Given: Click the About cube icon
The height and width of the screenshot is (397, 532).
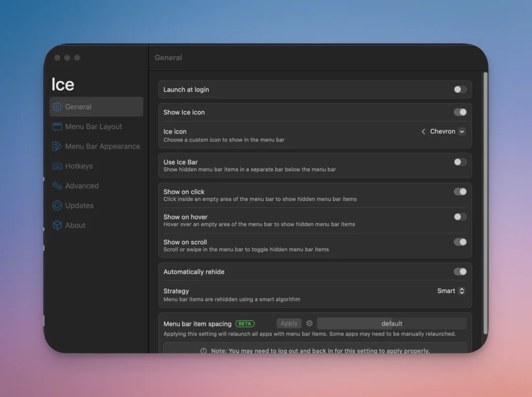Looking at the screenshot, I should pos(57,226).
